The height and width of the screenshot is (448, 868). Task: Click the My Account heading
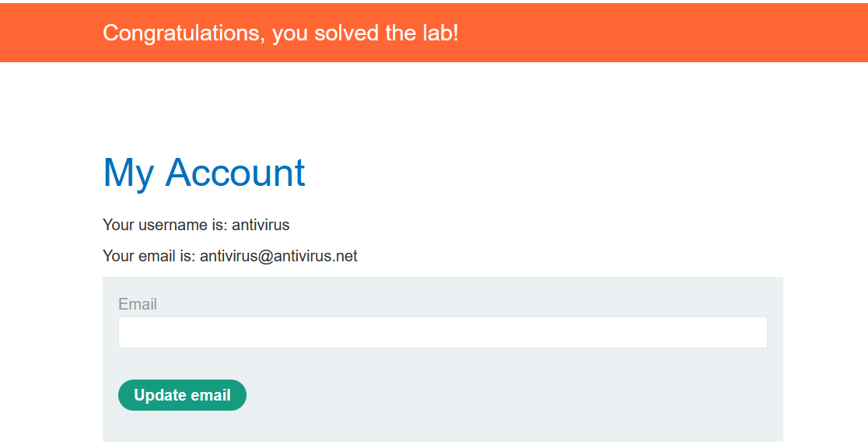coord(204,173)
